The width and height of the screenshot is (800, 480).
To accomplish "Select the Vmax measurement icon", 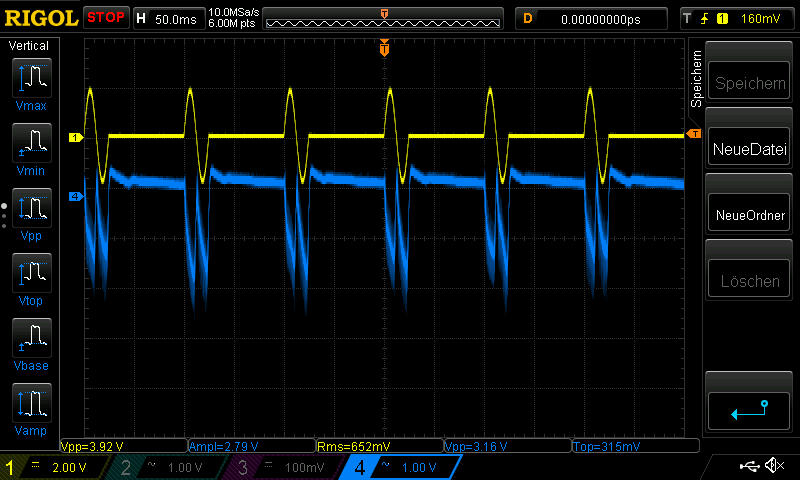I will point(32,78).
